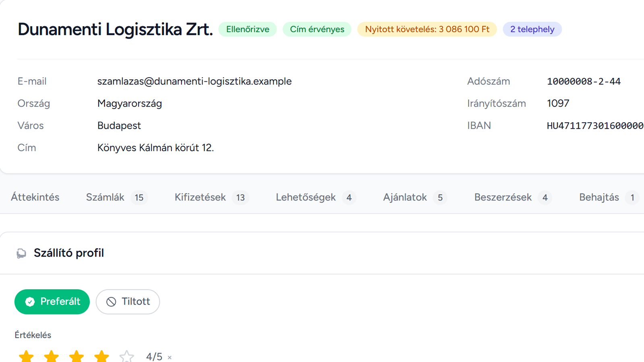Click the szamlazas@dunamenti-logisztika.example email address
The height and width of the screenshot is (362, 644).
(x=194, y=81)
